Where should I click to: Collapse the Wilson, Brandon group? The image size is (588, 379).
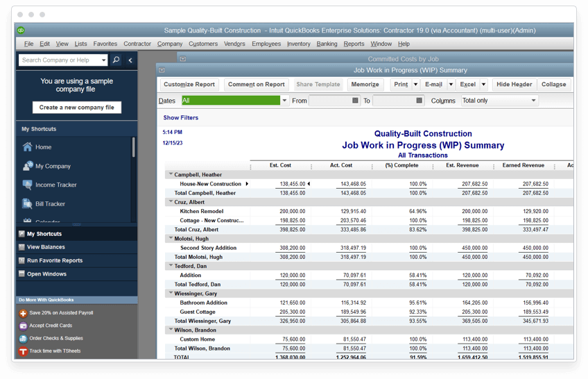(x=171, y=330)
